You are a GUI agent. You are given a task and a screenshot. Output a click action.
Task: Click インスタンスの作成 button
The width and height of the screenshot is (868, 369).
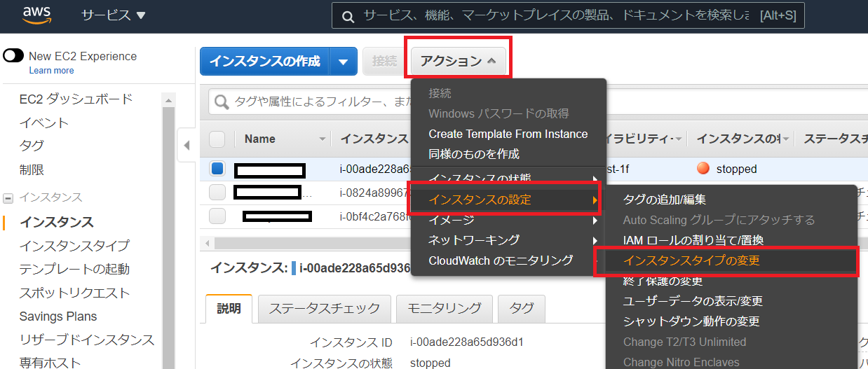tap(264, 62)
